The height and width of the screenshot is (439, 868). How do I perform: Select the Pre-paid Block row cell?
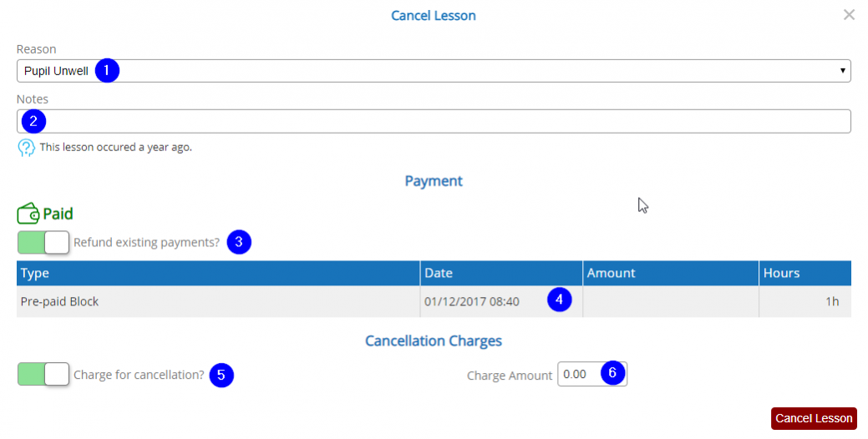click(x=218, y=301)
